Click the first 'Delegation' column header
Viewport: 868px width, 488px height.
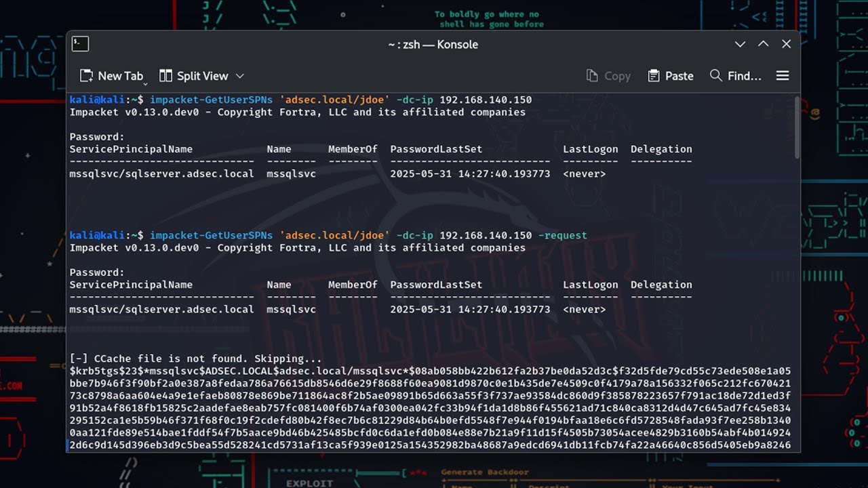(661, 149)
